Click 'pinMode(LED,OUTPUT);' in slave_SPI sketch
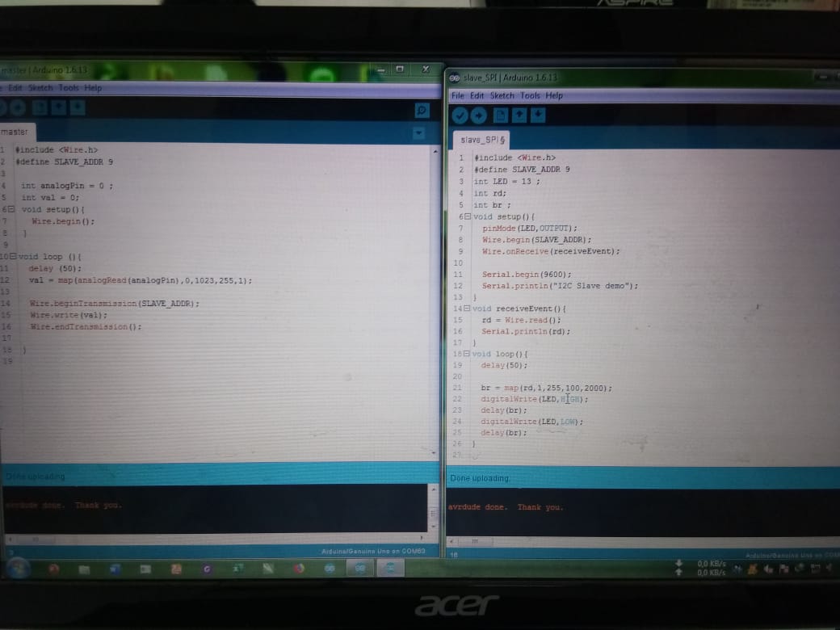The image size is (840, 630). click(529, 229)
